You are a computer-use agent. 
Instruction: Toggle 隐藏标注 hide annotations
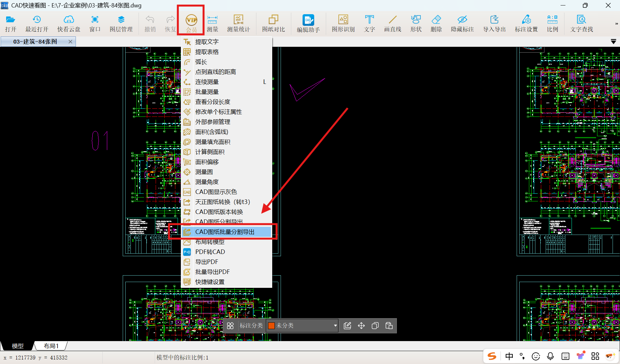pos(462,24)
